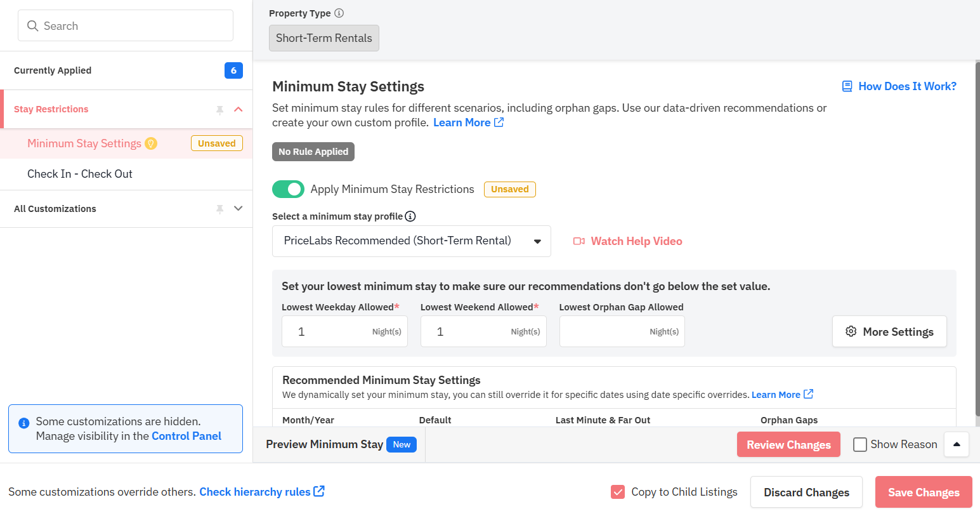Click the pin icon beside All Customizations
980x516 pixels.
(219, 209)
